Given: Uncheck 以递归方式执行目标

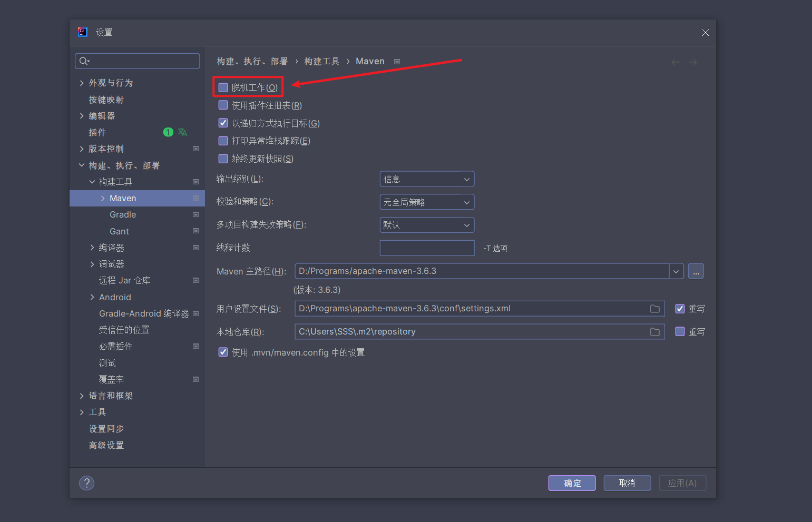Looking at the screenshot, I should [223, 123].
